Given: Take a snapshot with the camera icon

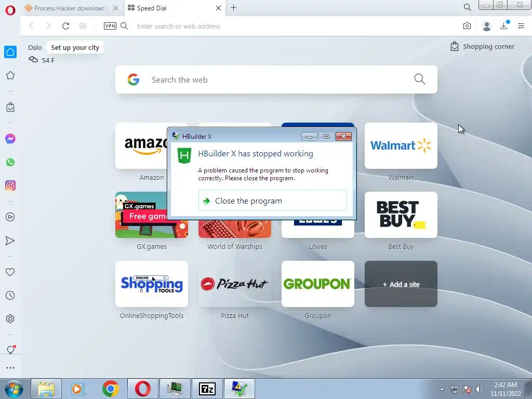Looking at the screenshot, I should click(x=467, y=26).
